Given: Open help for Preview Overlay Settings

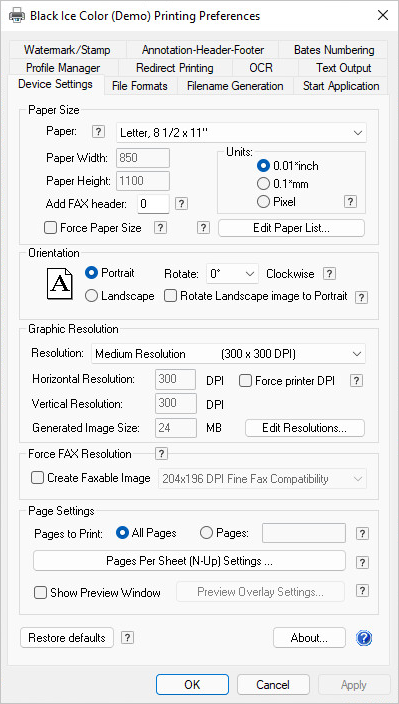Looking at the screenshot, I should [x=362, y=591].
